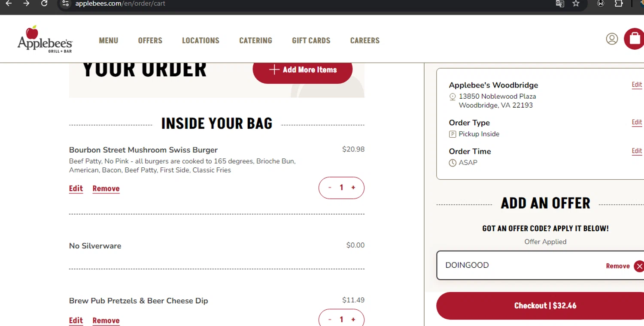Click the Pickup Inside parking icon
The width and height of the screenshot is (644, 326).
click(x=453, y=134)
